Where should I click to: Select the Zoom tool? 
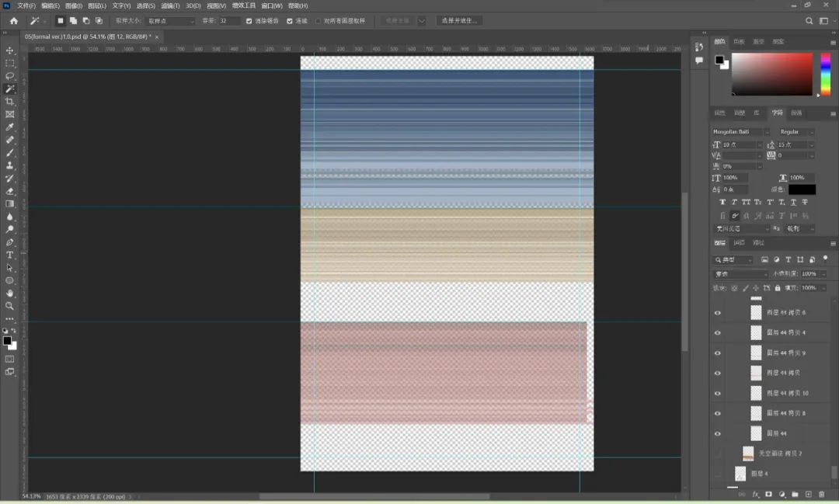coord(9,306)
